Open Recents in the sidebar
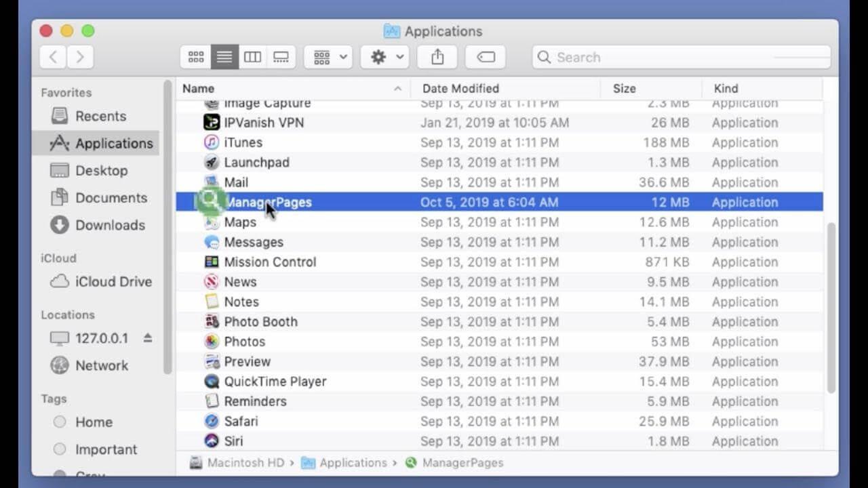The image size is (868, 488). pyautogui.click(x=95, y=116)
